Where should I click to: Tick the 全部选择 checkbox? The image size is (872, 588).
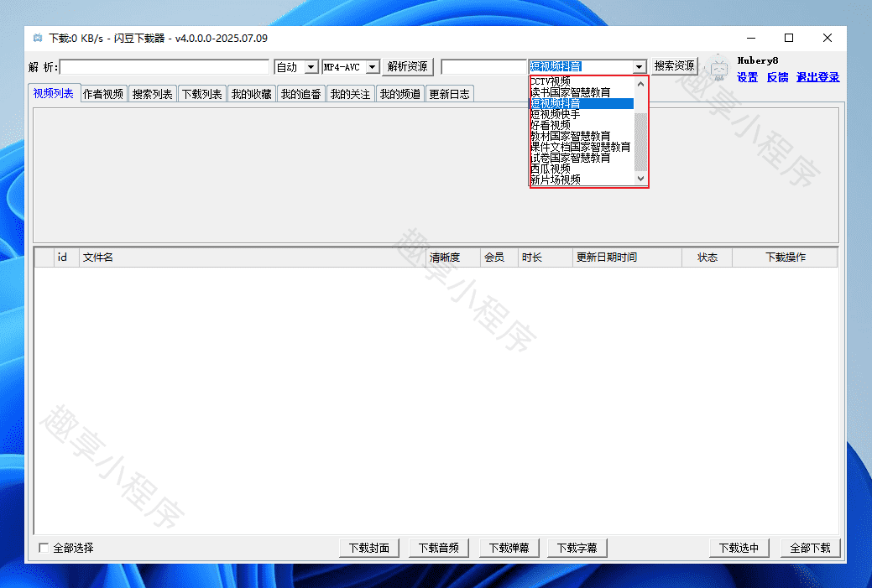(44, 548)
